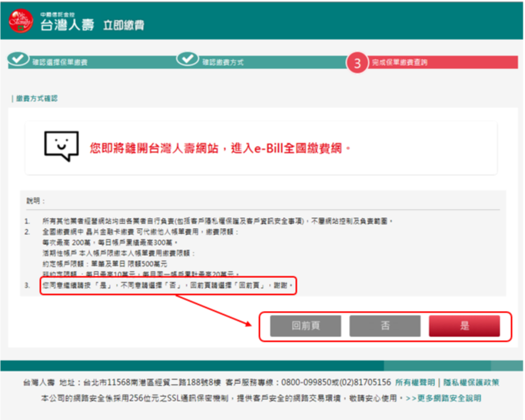The image size is (525, 420).
Task: Click the 說明 label
Action: tap(35, 200)
